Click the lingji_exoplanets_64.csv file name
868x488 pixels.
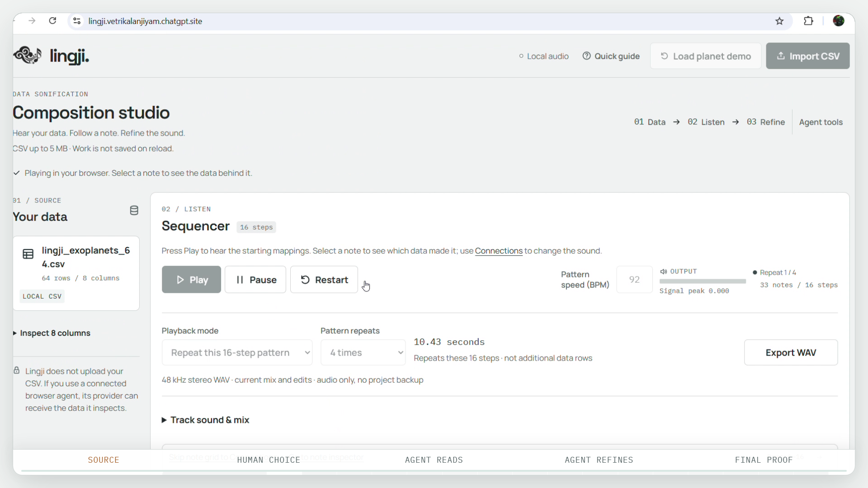86,257
